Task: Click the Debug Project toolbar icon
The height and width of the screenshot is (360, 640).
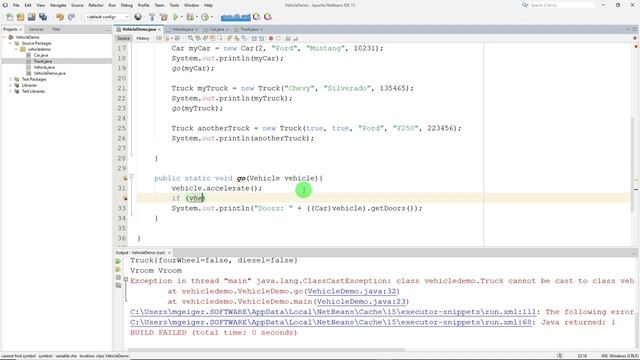Action: click(189, 17)
